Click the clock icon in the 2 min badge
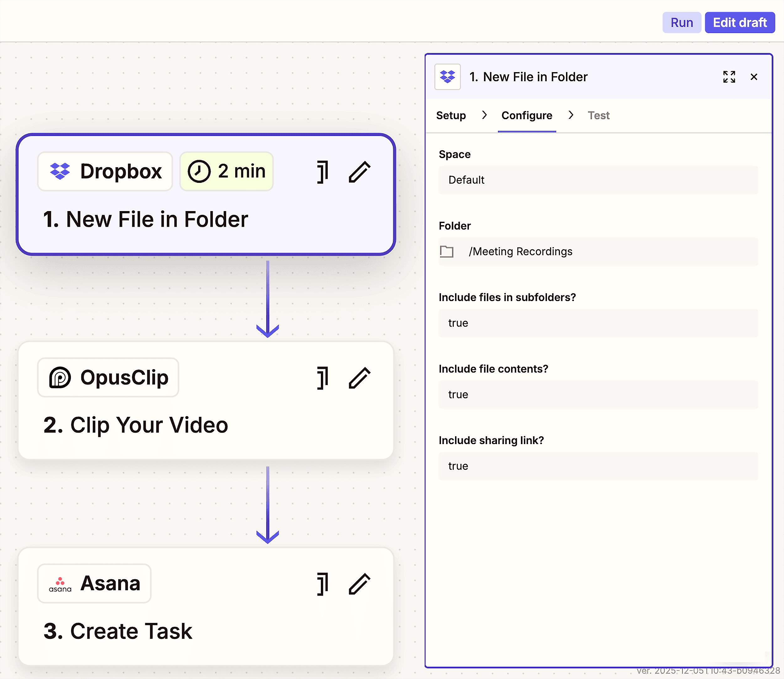 (199, 171)
